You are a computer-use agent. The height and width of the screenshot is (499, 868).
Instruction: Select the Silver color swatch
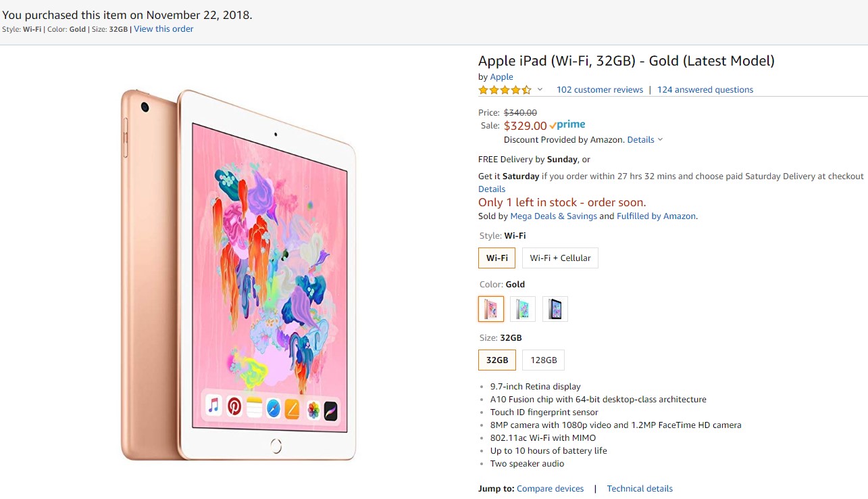(523, 309)
